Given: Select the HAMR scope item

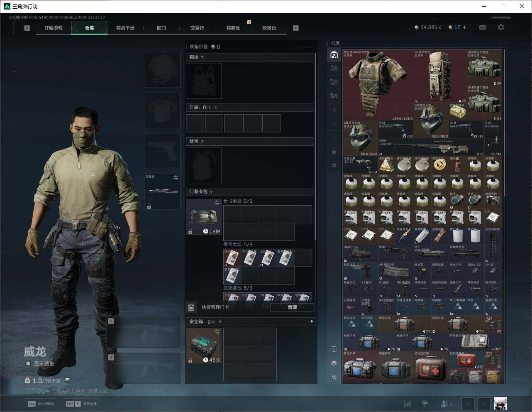Looking at the screenshot, I should pos(360,253).
